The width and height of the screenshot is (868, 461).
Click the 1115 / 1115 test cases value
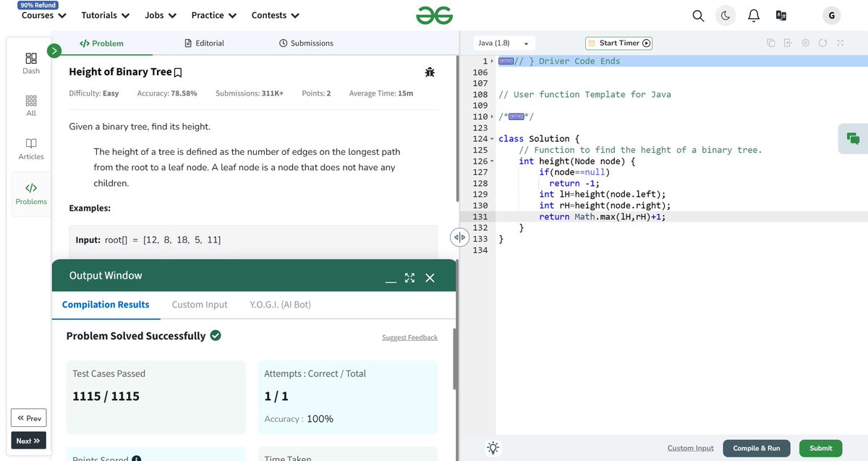(106, 396)
